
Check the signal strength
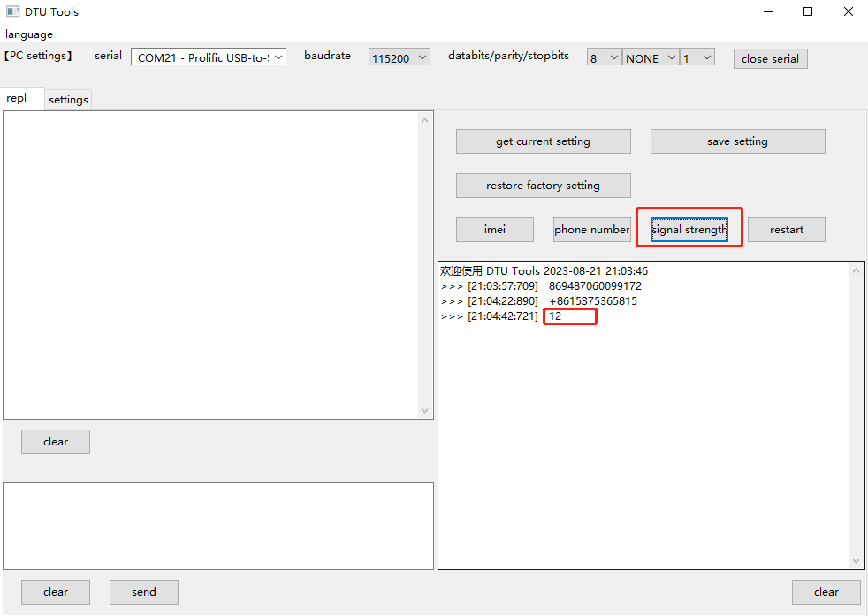689,230
